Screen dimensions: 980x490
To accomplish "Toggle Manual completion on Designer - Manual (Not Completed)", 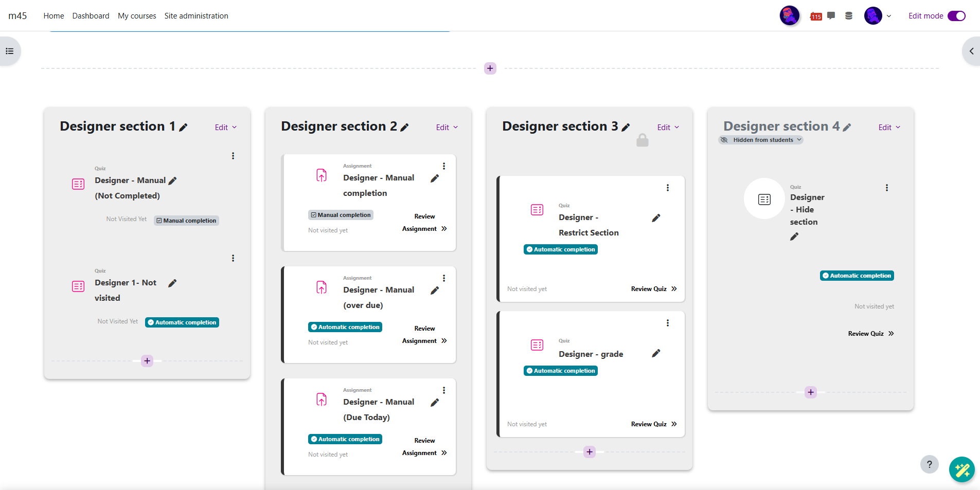I will pyautogui.click(x=186, y=221).
